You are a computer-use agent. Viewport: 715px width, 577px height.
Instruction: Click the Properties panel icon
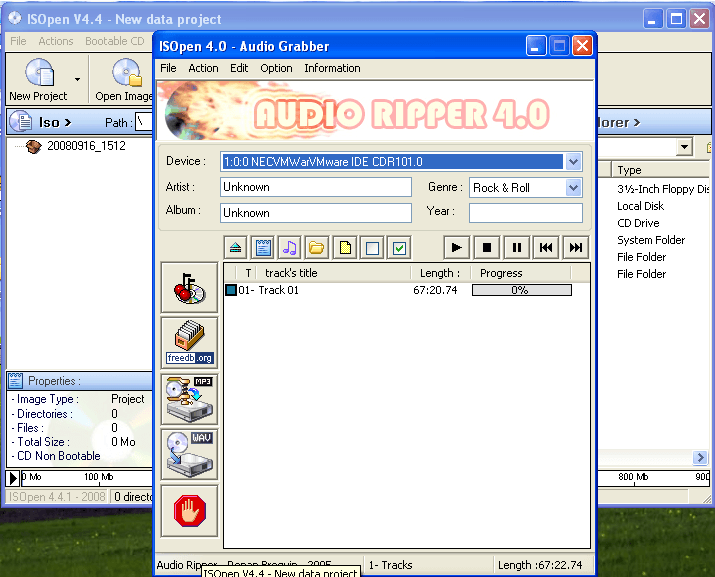tap(15, 380)
